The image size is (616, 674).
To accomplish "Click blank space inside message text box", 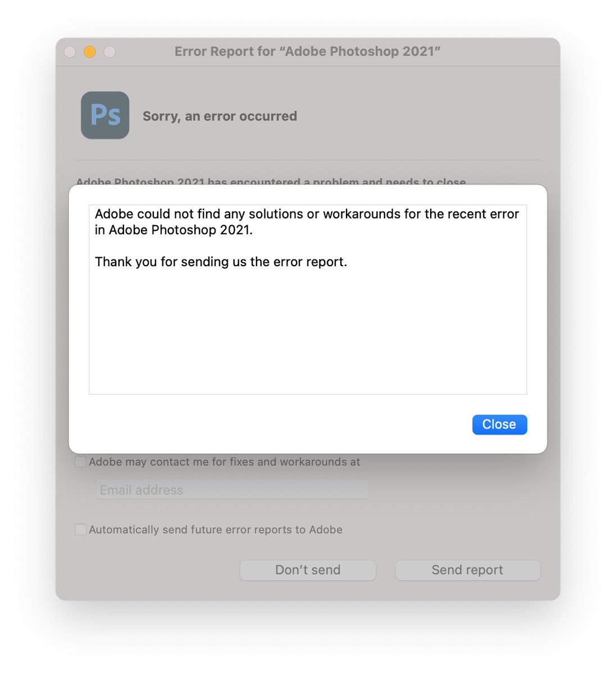I will tap(308, 331).
